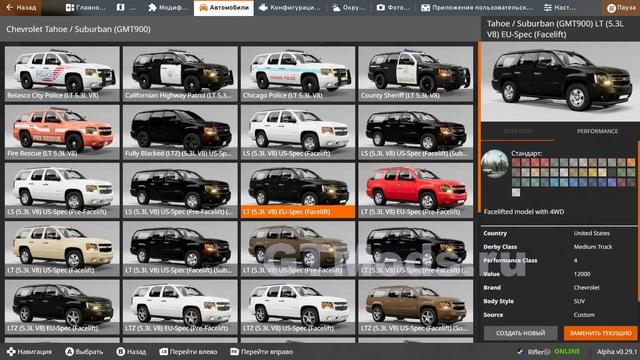This screenshot has height=360, width=640.
Task: Open the Главное menu tab
Action: pyautogui.click(x=85, y=7)
